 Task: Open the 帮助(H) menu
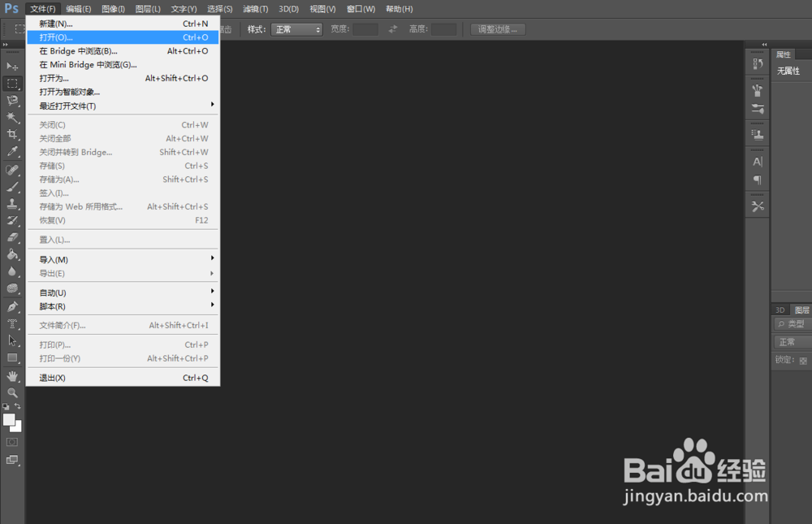pos(400,9)
